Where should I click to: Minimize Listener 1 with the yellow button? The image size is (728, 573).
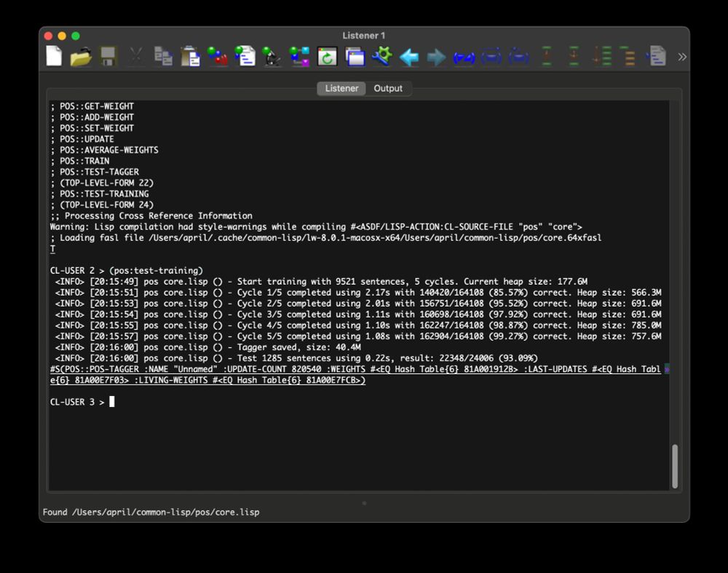[x=62, y=36]
